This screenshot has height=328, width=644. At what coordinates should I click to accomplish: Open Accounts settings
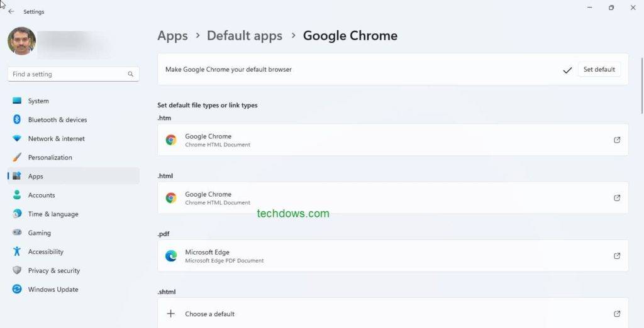click(x=74, y=195)
